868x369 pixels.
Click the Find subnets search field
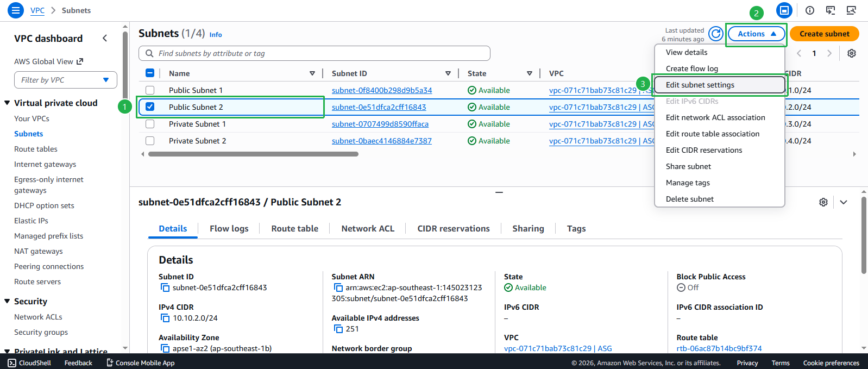click(315, 53)
